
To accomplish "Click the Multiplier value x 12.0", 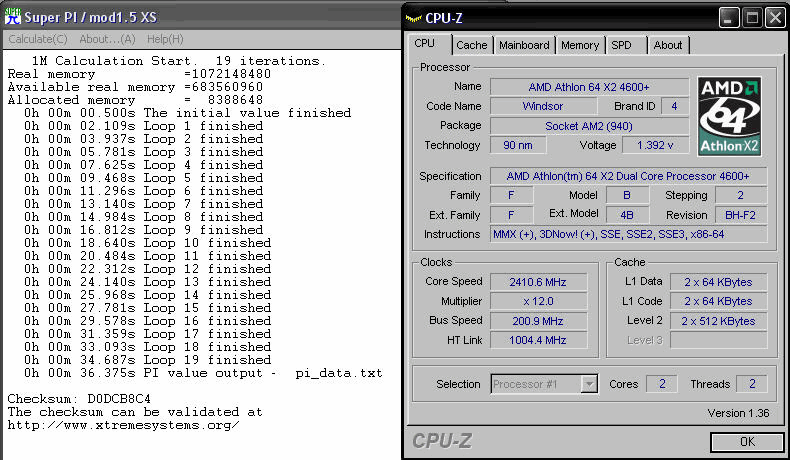I will pyautogui.click(x=538, y=301).
